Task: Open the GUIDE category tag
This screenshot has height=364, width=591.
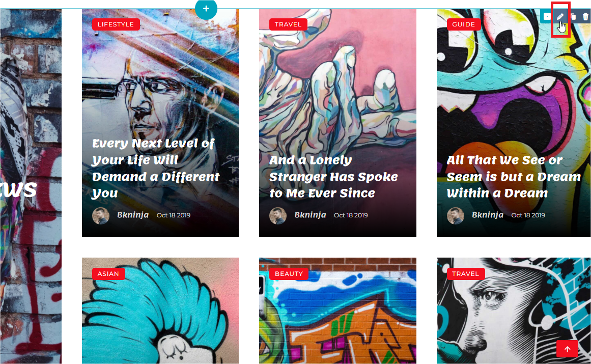Action: pyautogui.click(x=463, y=24)
